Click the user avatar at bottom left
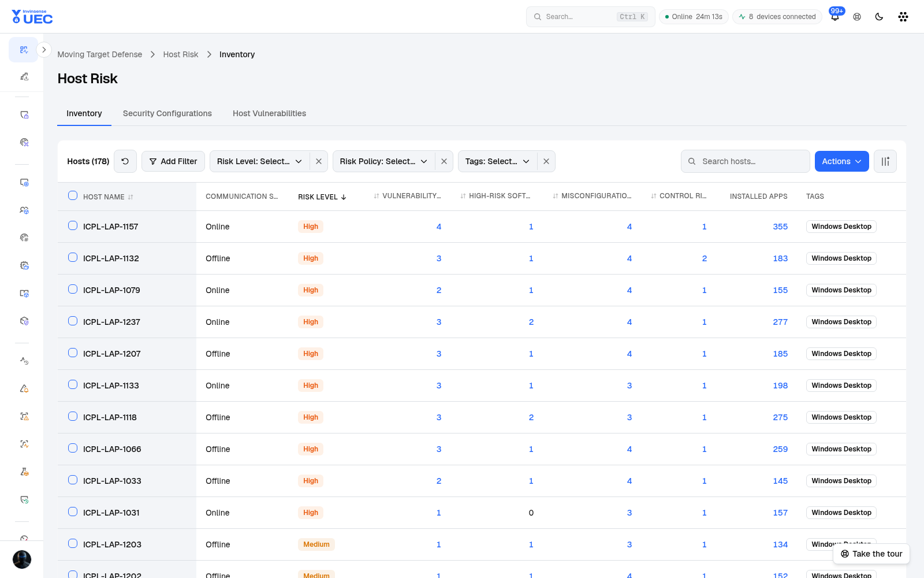924x578 pixels. coord(22,559)
